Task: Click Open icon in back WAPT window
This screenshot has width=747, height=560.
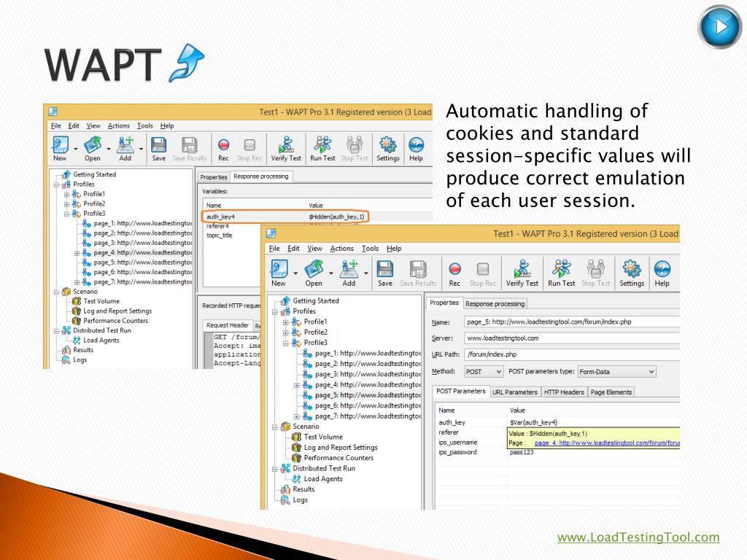Action: pos(93,149)
